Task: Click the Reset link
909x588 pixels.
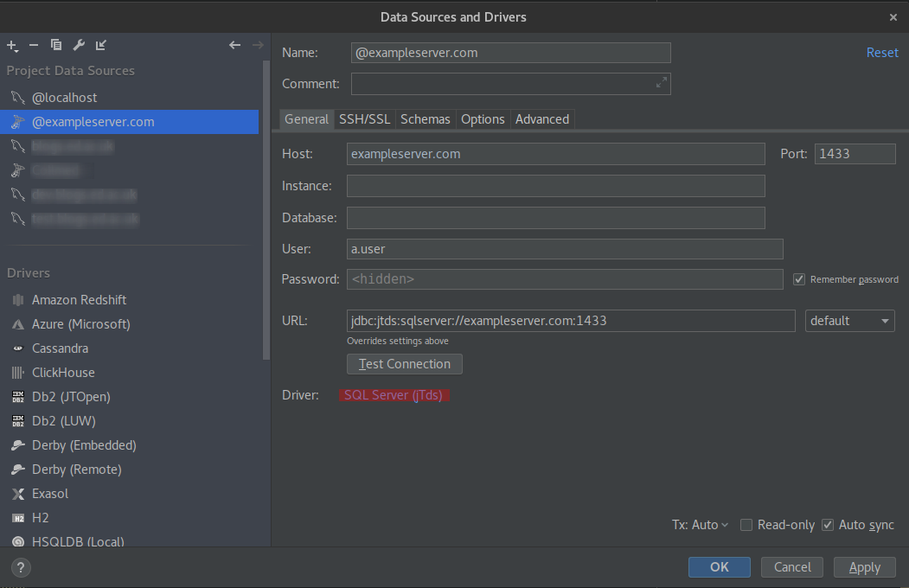Action: coord(882,53)
